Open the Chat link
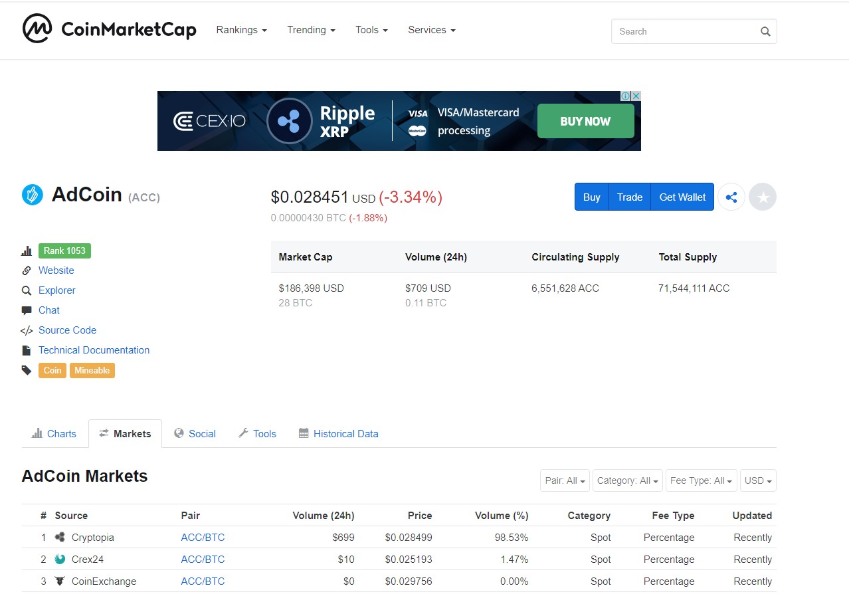This screenshot has height=616, width=849. pos(49,310)
